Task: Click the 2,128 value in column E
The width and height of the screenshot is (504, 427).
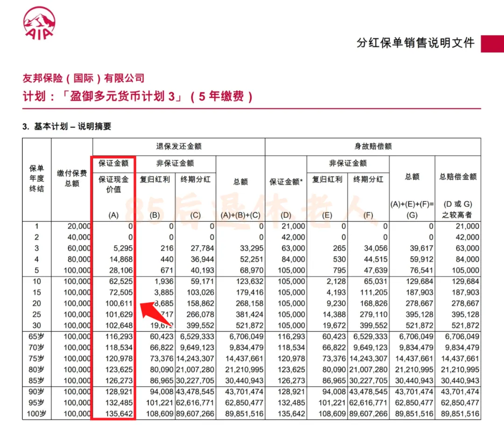Action: tap(336, 282)
